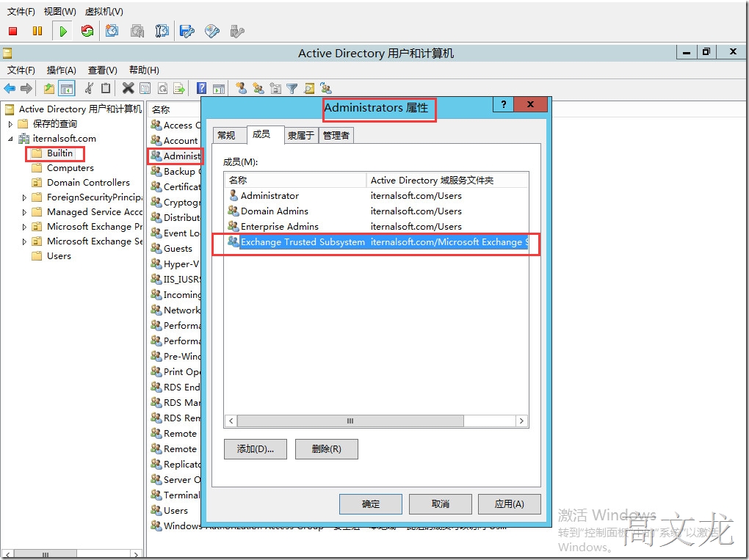Expand the 保存的查询 tree node
Image resolution: width=749 pixels, height=560 pixels.
tap(10, 124)
